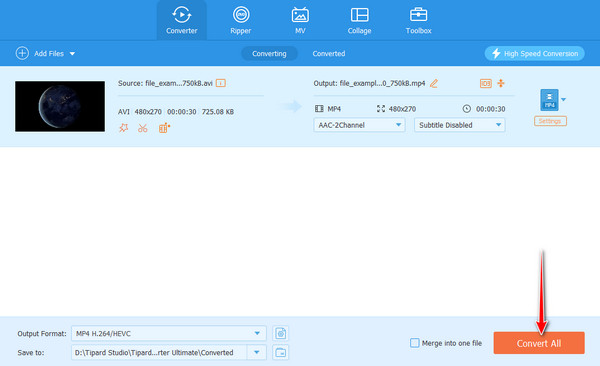This screenshot has width=600, height=366.
Task: Enable Merge into one file checkbox
Action: 414,343
